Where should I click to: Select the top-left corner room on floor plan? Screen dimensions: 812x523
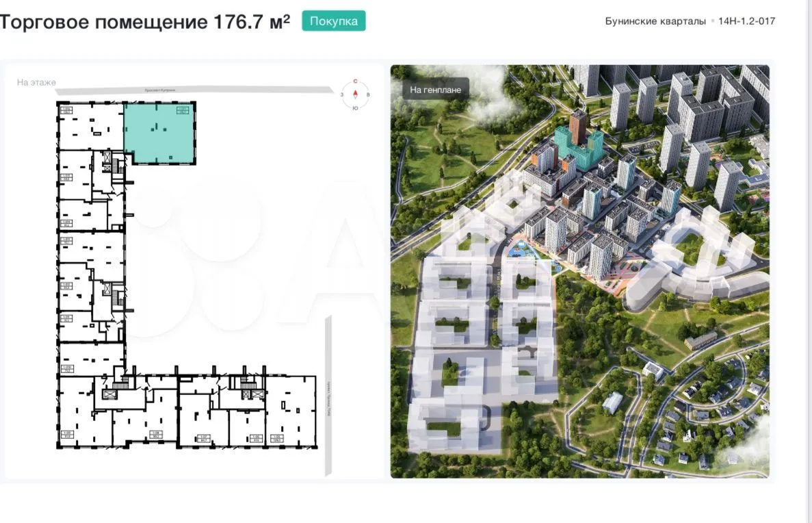[x=90, y=126]
